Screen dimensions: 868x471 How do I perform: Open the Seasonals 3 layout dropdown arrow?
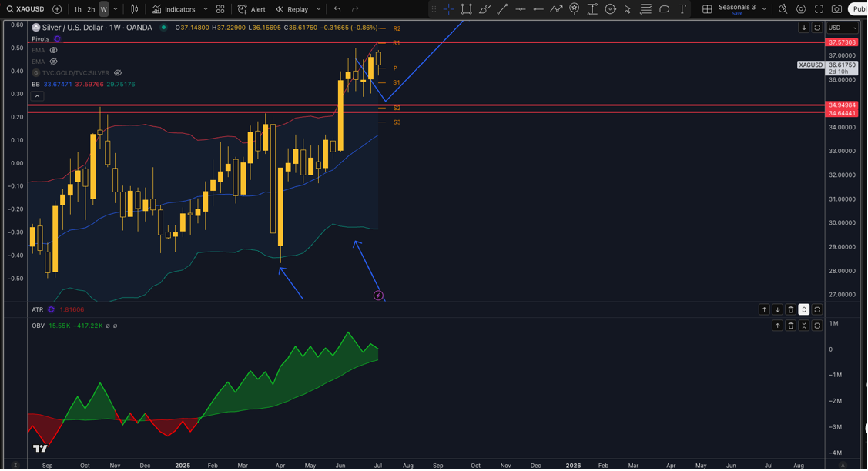tap(765, 9)
